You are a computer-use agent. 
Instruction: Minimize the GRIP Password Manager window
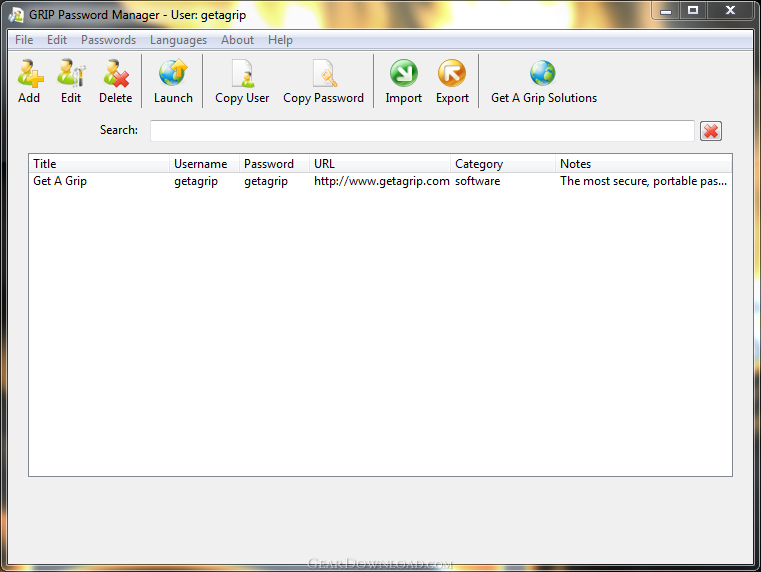[x=666, y=11]
